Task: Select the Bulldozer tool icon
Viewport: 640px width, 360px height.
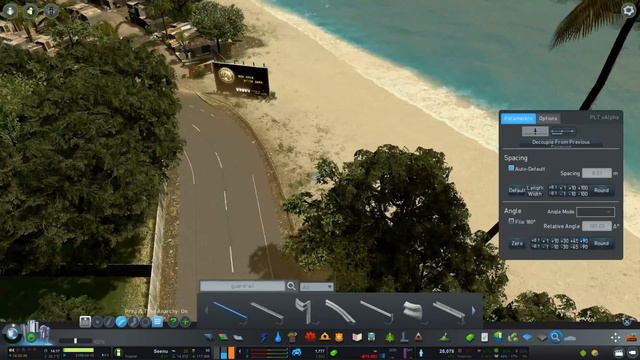Action: (x=632, y=338)
